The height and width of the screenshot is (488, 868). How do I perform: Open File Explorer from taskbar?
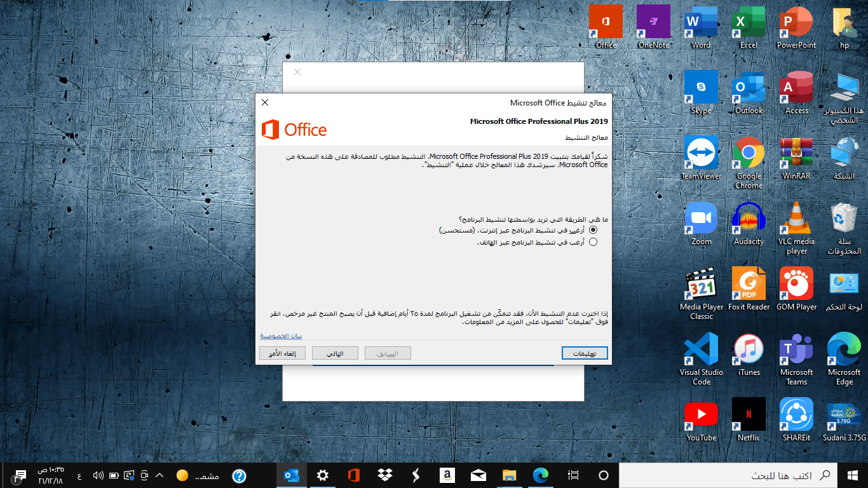tap(509, 475)
